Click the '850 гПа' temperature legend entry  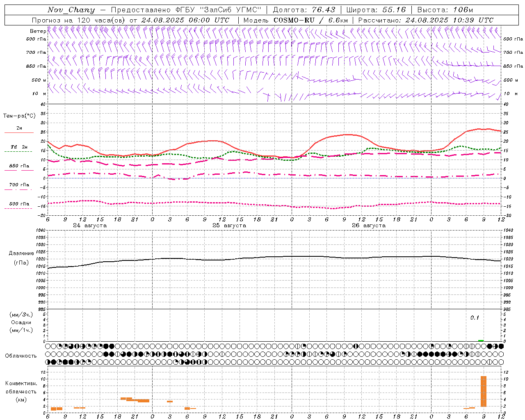coord(19,168)
